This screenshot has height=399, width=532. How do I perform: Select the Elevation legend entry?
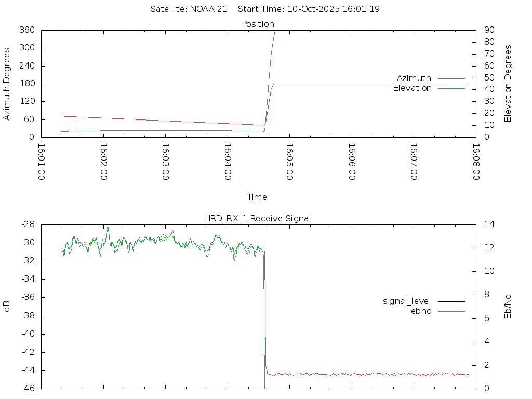click(x=412, y=88)
